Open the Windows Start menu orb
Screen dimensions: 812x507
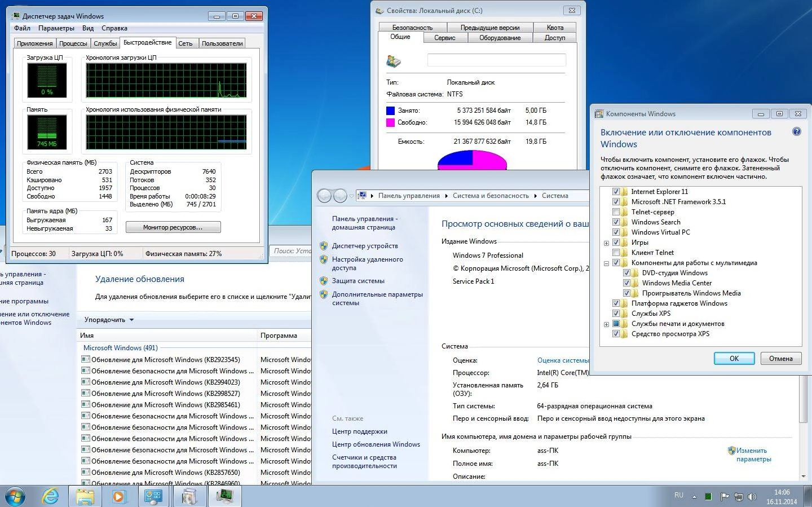click(15, 496)
